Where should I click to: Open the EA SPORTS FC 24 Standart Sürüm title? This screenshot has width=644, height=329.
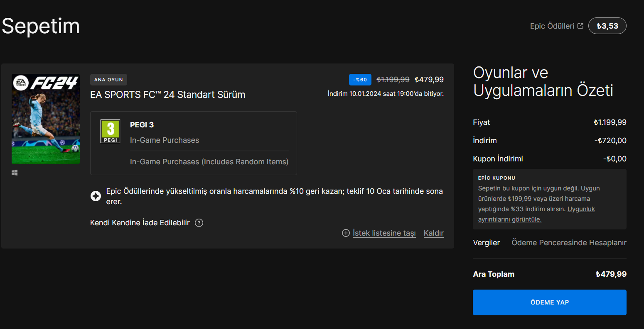[167, 95]
